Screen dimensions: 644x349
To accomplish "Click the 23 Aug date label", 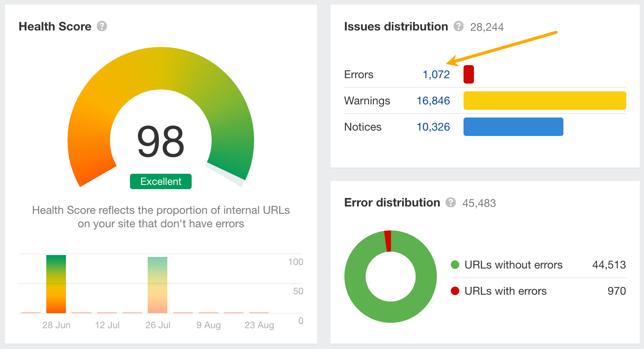I will (x=259, y=325).
